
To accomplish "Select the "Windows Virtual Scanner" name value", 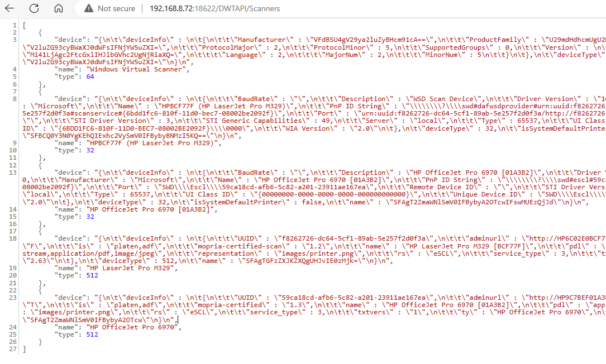I will tap(138, 70).
